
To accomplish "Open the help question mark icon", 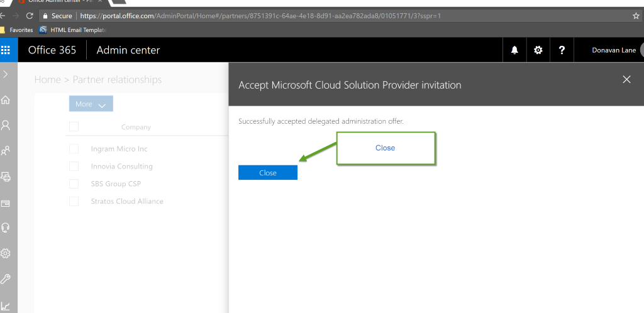I will [562, 50].
